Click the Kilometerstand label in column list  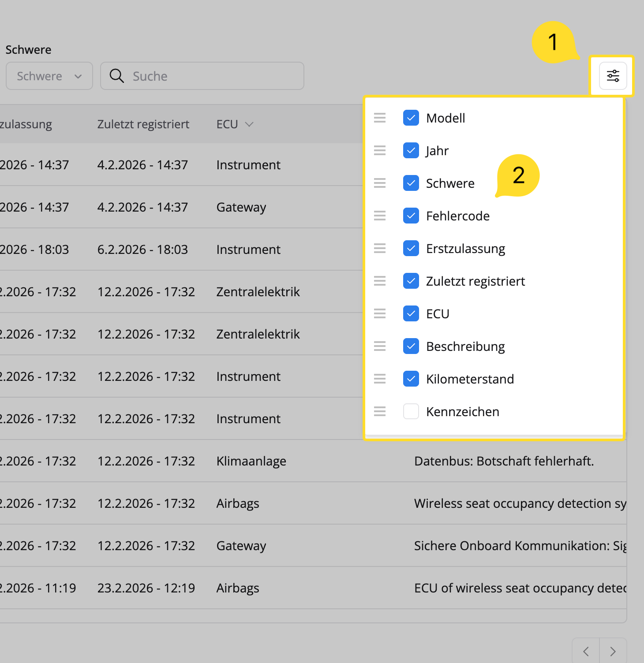pos(470,379)
